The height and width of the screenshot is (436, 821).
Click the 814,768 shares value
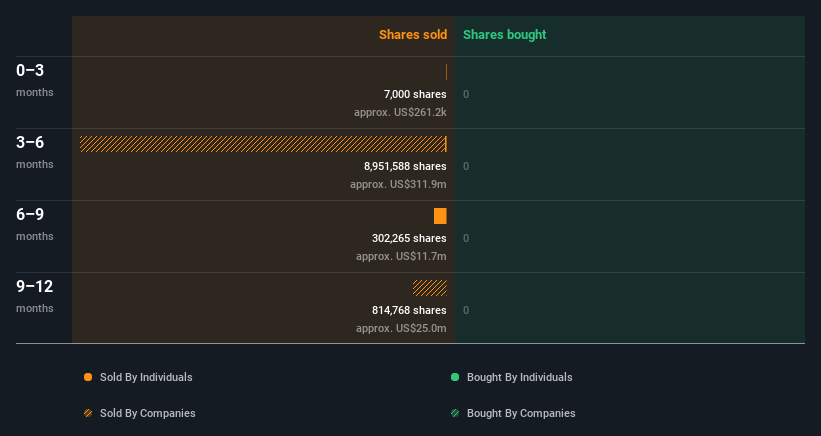click(x=409, y=310)
